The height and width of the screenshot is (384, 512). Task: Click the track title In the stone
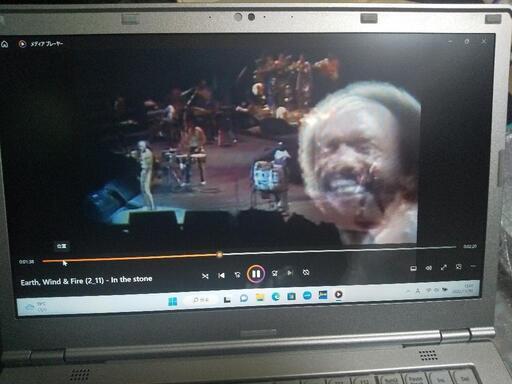coord(131,279)
